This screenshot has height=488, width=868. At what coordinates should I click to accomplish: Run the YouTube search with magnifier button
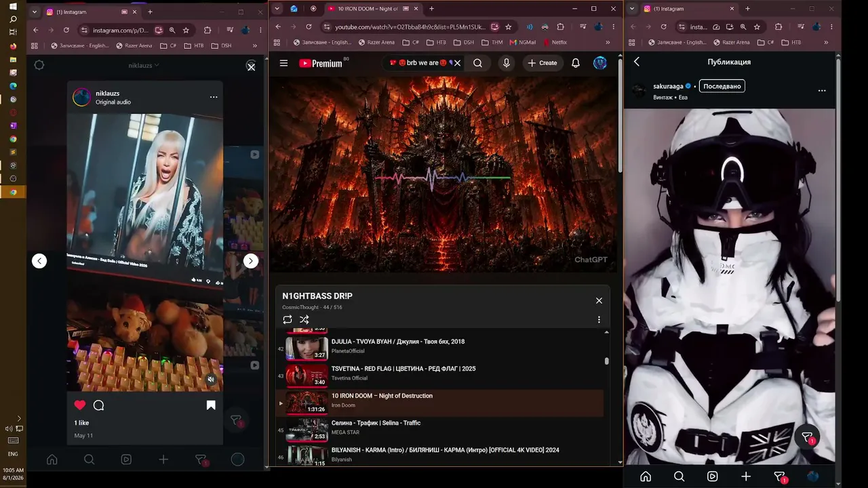pyautogui.click(x=478, y=63)
